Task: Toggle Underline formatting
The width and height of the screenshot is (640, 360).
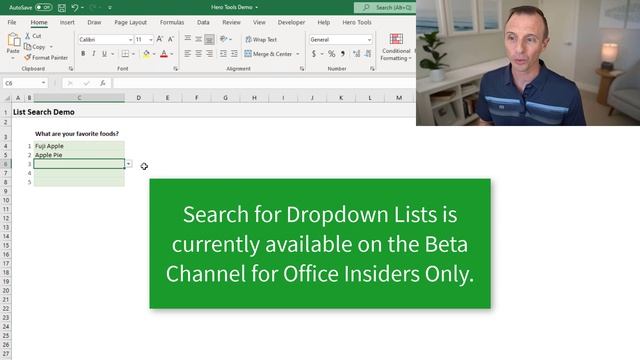Action: 104,53
